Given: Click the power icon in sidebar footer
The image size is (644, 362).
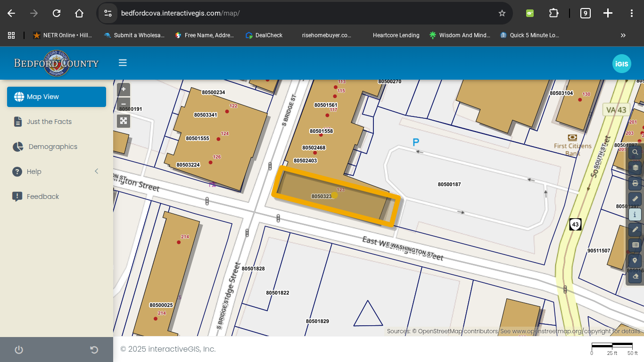Looking at the screenshot, I should 19,350.
